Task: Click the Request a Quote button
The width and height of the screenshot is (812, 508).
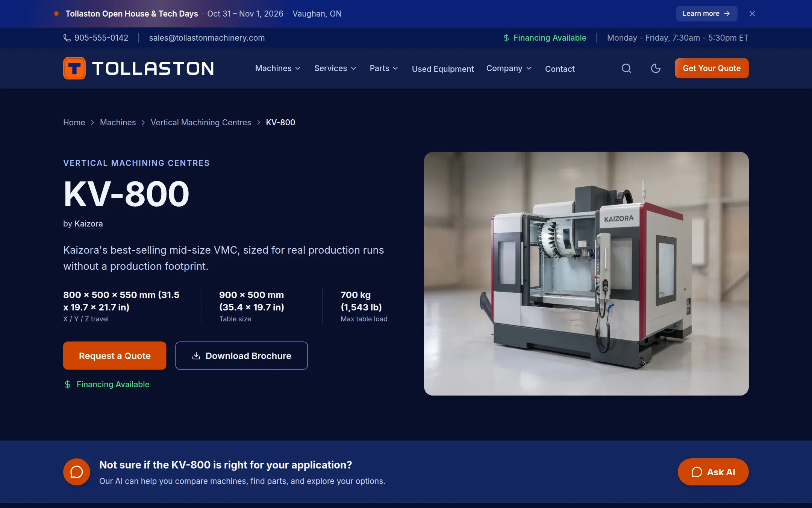Action: [115, 356]
